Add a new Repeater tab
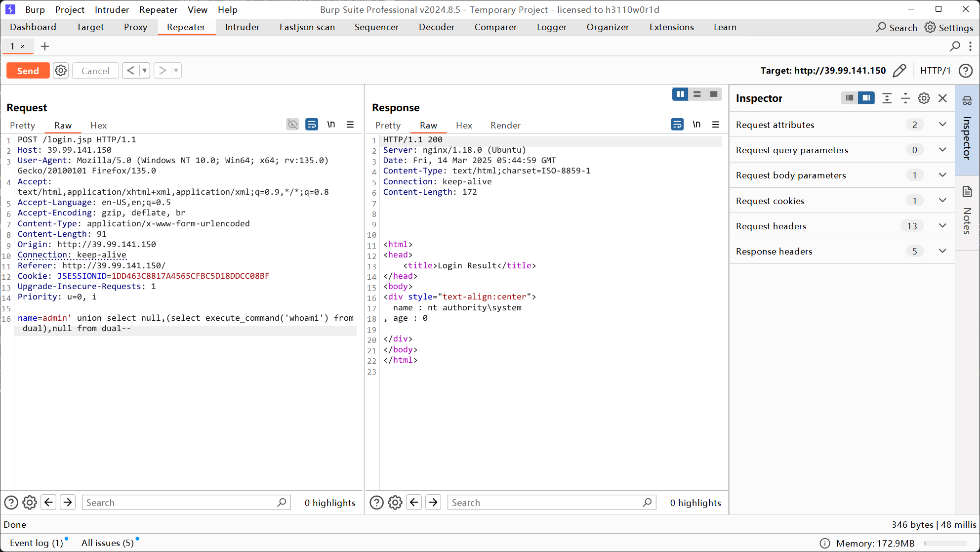 45,46
